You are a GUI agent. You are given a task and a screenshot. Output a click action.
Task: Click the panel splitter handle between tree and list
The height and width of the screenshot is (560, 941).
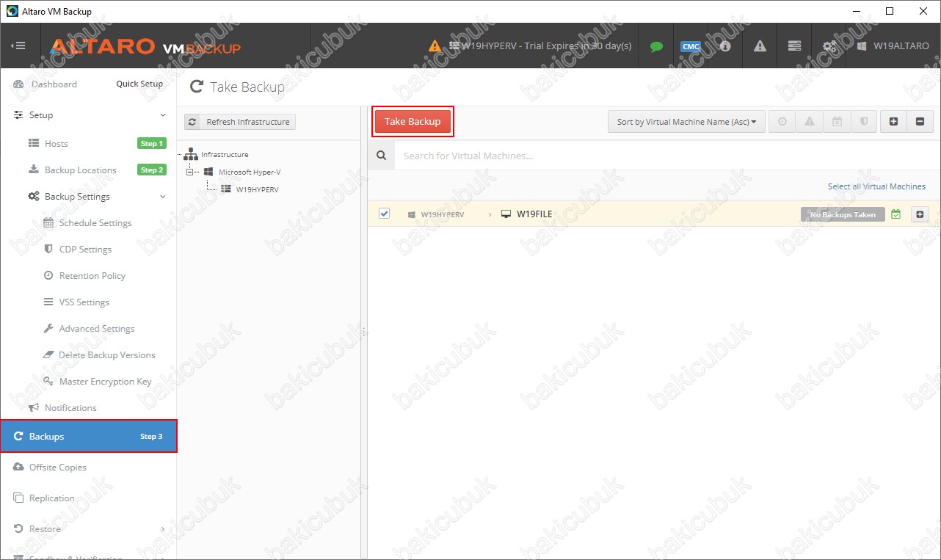click(363, 332)
